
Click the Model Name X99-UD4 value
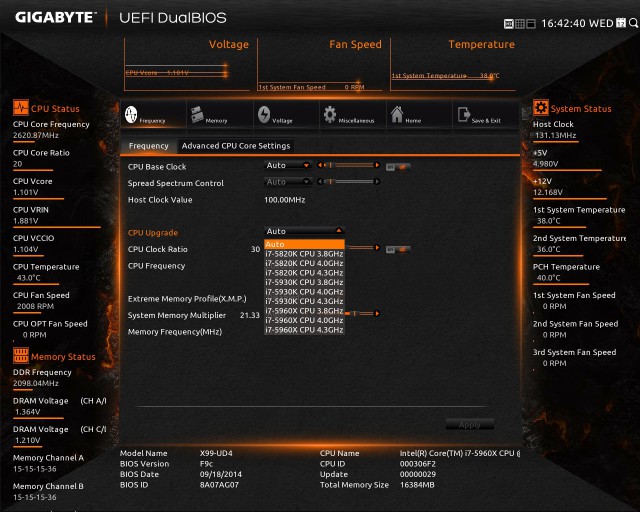216,453
